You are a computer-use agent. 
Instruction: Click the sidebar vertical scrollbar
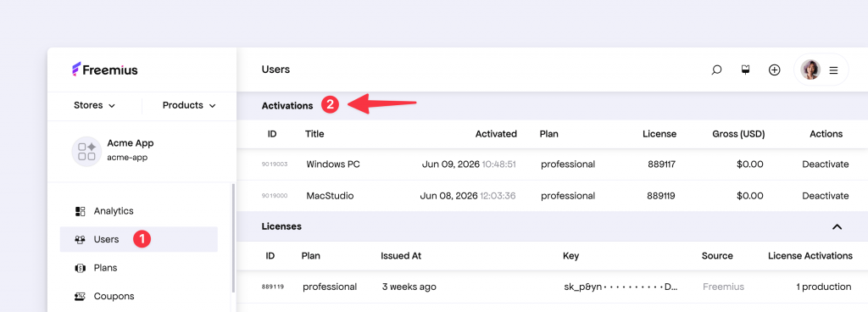233,238
